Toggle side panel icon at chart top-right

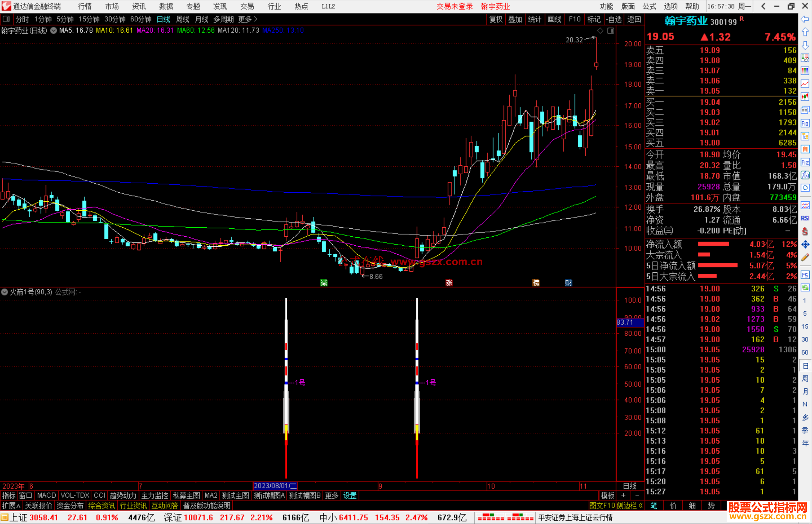[x=611, y=31]
